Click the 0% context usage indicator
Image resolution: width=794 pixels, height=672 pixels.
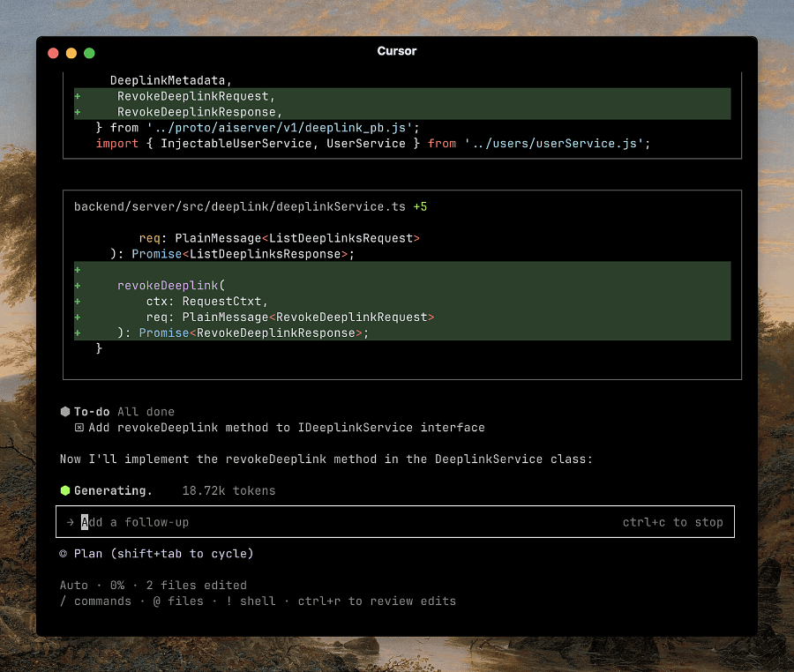click(x=116, y=586)
